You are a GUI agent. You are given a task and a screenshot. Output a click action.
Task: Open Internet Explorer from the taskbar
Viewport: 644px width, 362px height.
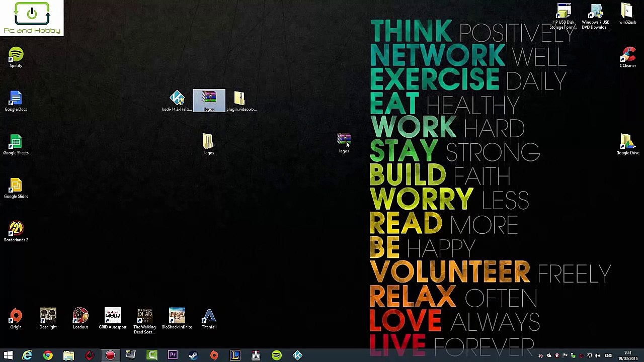(x=27, y=356)
